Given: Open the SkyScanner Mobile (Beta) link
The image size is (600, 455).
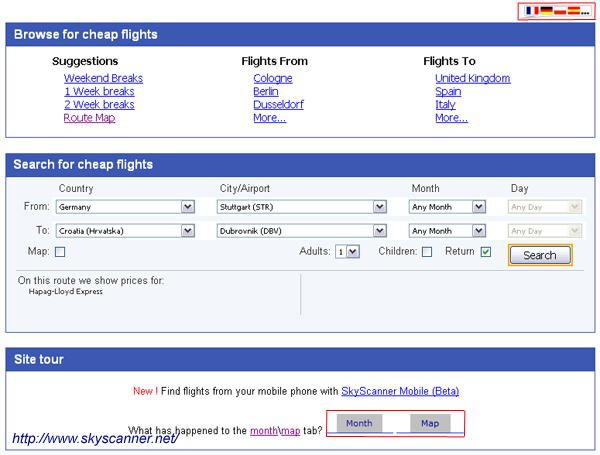Looking at the screenshot, I should (x=400, y=391).
